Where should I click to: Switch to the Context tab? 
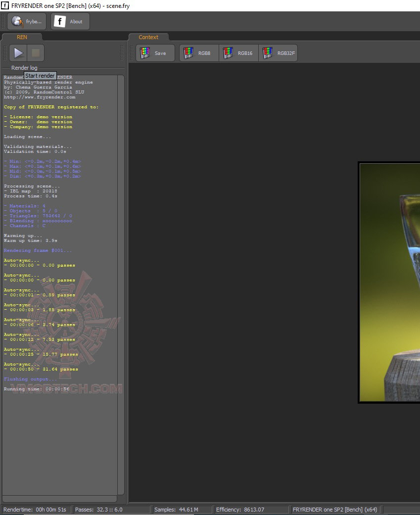pos(148,37)
